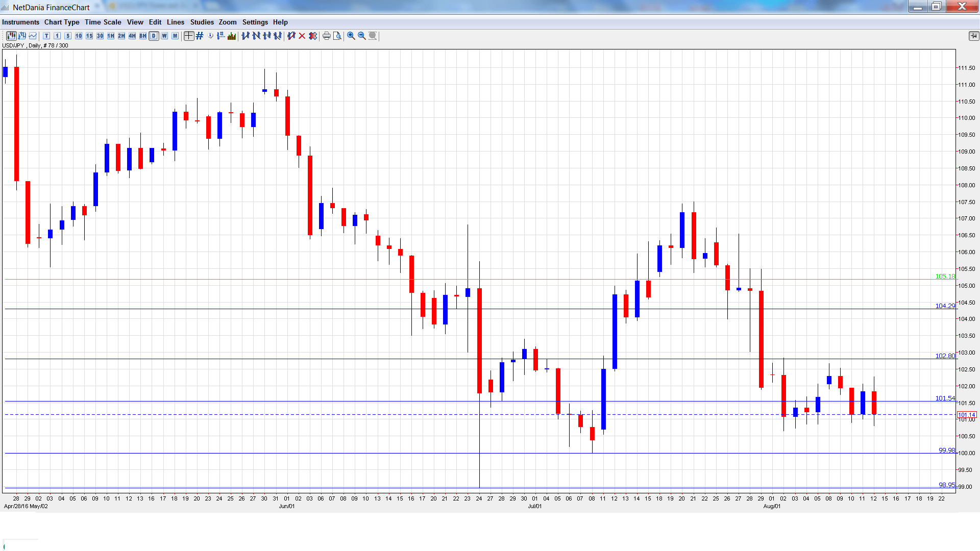980x551 pixels.
Task: Click the 101.14 current price marker
Action: (x=966, y=415)
